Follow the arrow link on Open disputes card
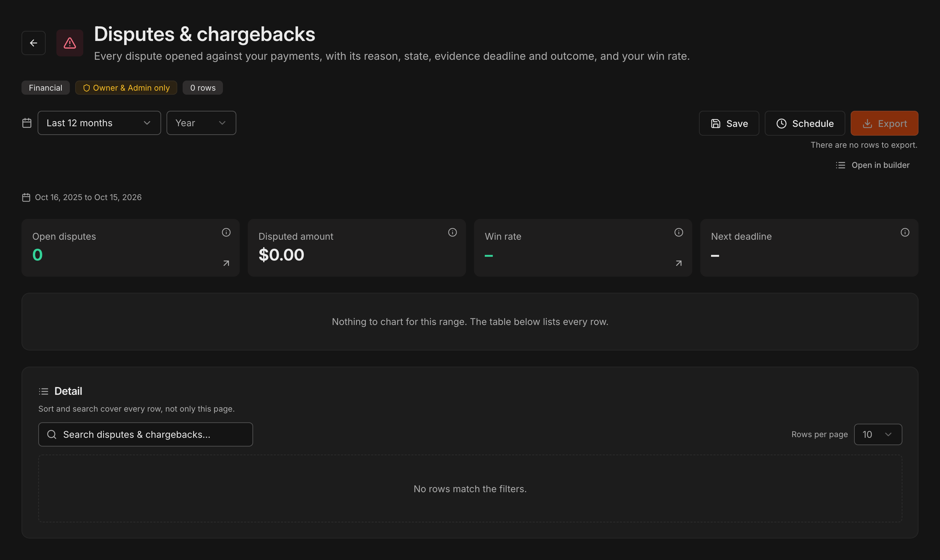Screen dimensions: 940x560 pos(226,263)
